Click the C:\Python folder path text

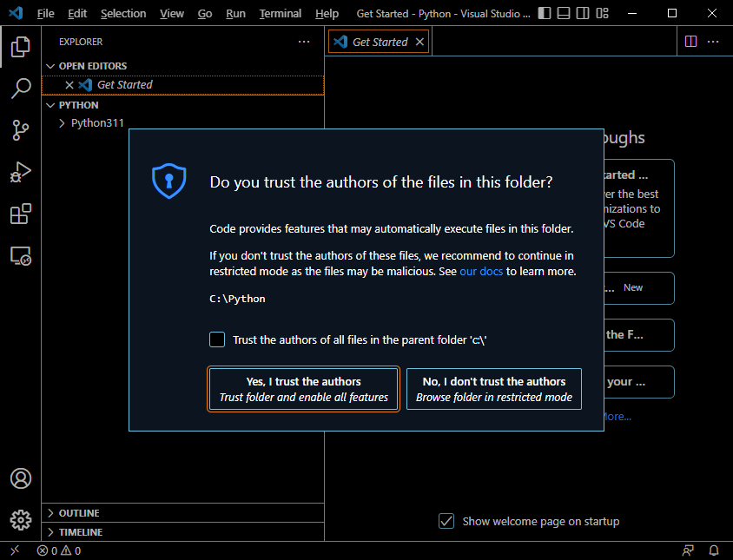[237, 298]
